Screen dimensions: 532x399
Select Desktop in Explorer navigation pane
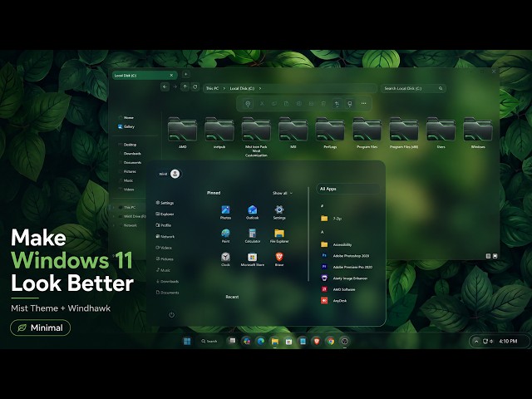click(x=127, y=144)
